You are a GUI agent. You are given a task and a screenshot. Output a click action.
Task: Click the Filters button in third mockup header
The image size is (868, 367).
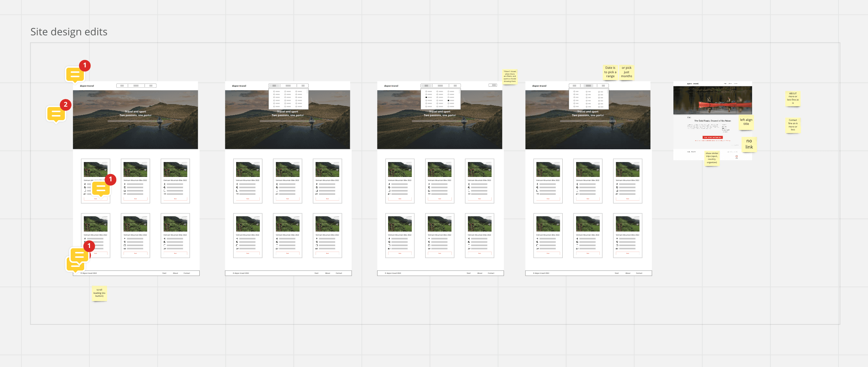point(493,85)
